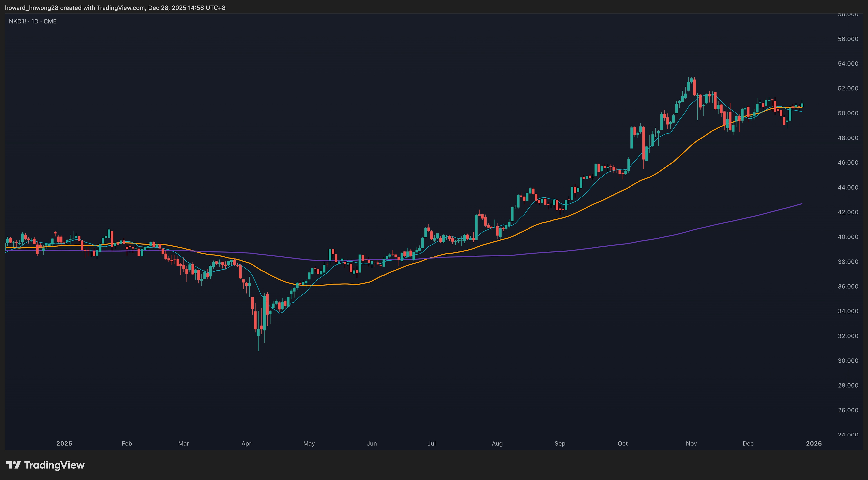Click the Jul label on time axis
Image resolution: width=868 pixels, height=480 pixels.
pyautogui.click(x=431, y=443)
